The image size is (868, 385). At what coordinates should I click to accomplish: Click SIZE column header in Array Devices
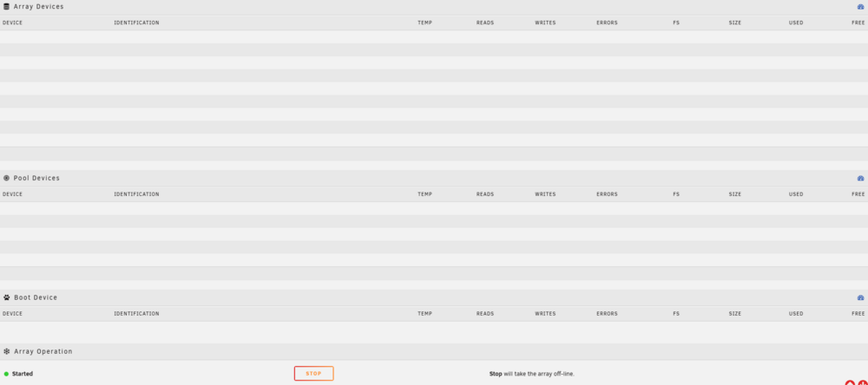tap(735, 23)
